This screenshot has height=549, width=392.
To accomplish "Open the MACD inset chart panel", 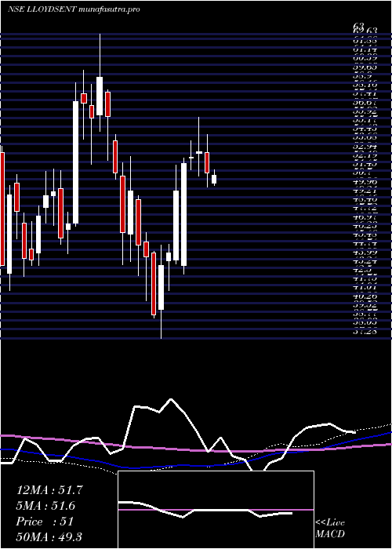I will click(x=216, y=510).
